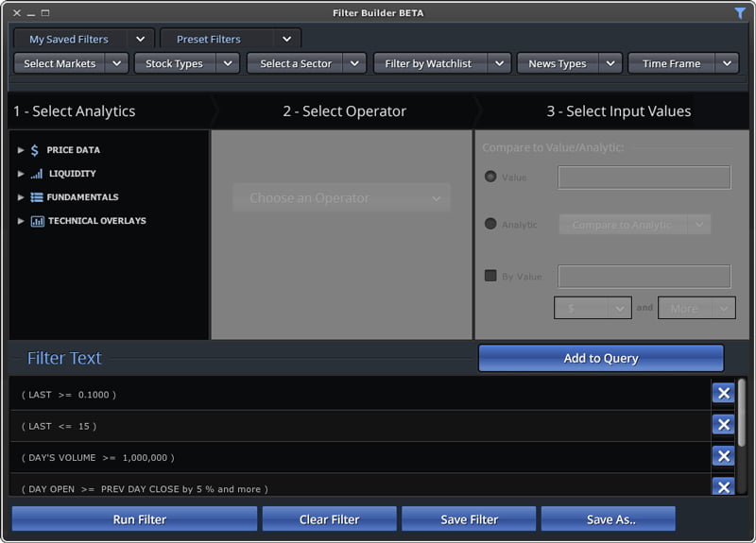This screenshot has height=543, width=756.
Task: Click the dollar sign Price Data icon
Action: pyautogui.click(x=35, y=150)
